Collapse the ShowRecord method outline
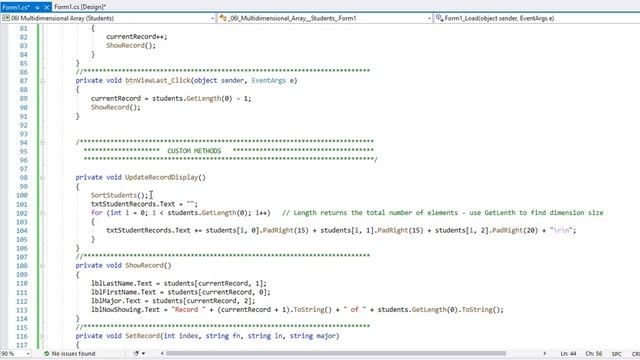This screenshot has height=360, width=640. pyautogui.click(x=42, y=266)
